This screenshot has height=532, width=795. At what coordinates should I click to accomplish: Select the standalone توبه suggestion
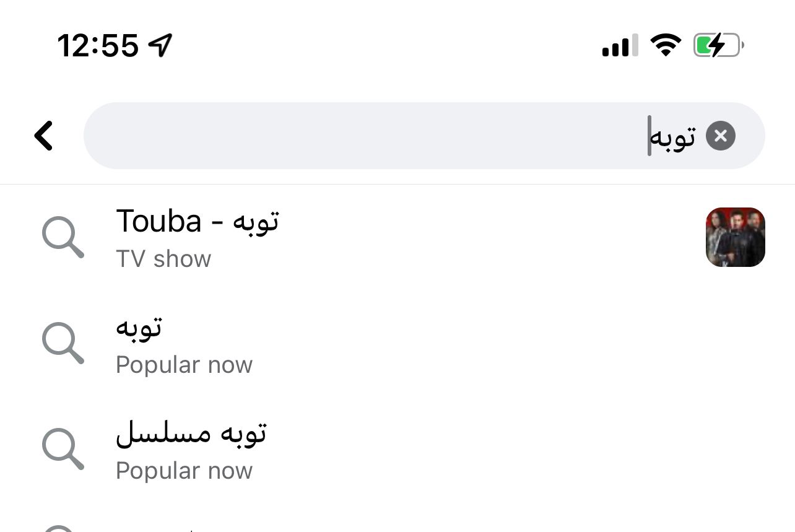point(139,327)
